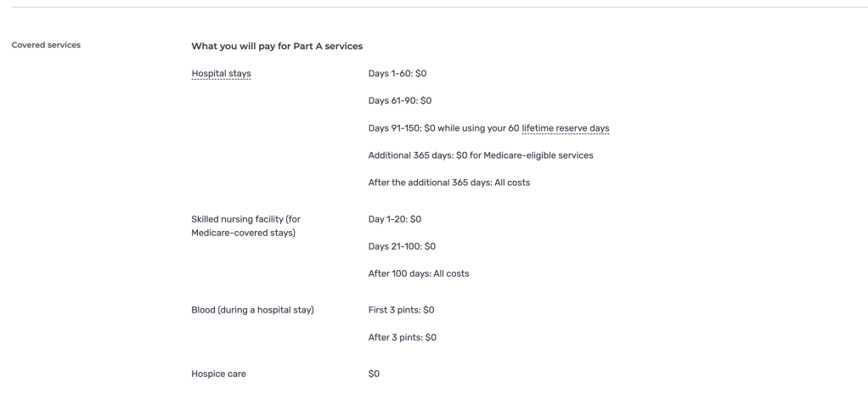The height and width of the screenshot is (411, 868).
Task: Click the Covered services section label
Action: pyautogui.click(x=47, y=45)
